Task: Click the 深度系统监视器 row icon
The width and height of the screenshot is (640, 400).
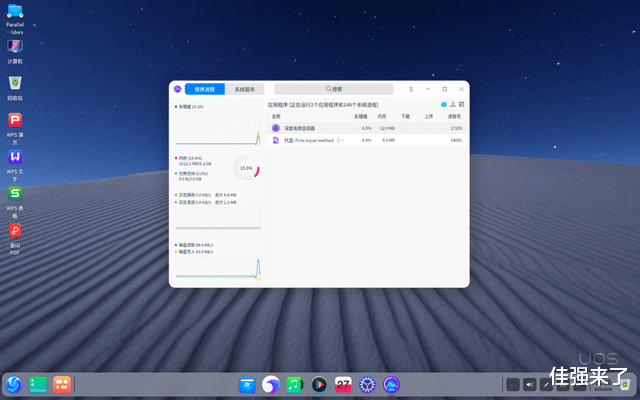Action: pyautogui.click(x=276, y=128)
